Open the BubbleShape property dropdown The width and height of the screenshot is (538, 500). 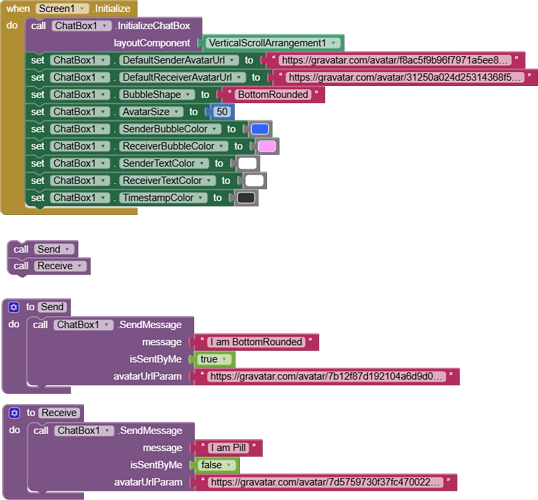[x=157, y=94]
